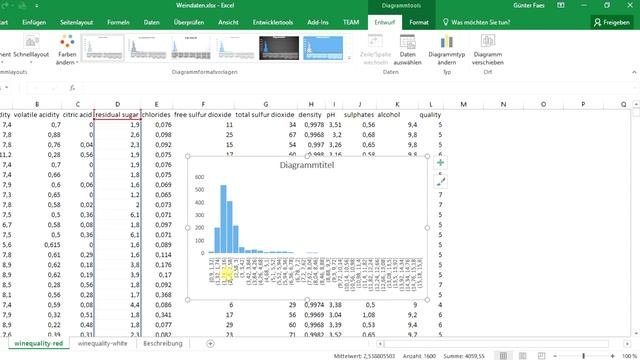
Task: Switch to Normal view in status bar
Action: tap(503, 356)
